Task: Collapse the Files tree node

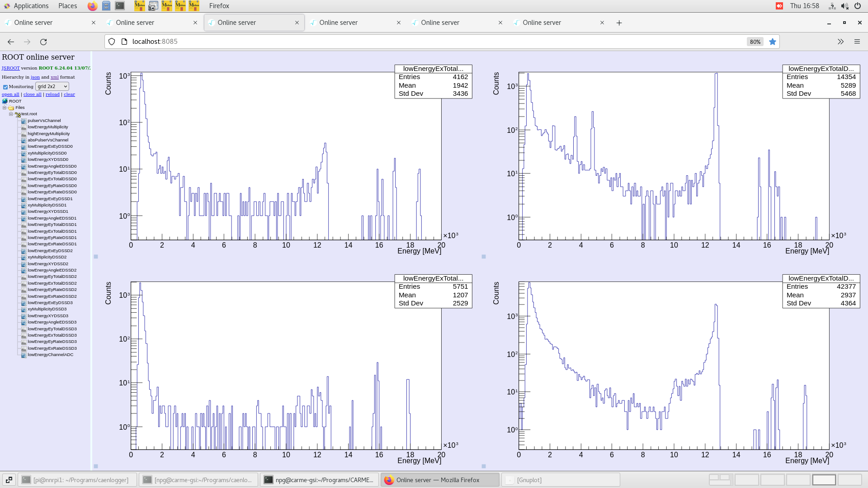Action: pyautogui.click(x=5, y=108)
